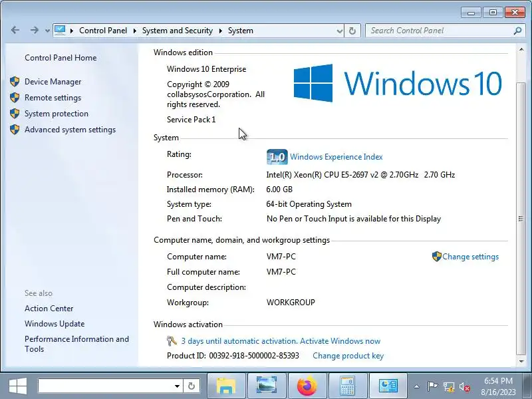Click the taskbar address input field
The image size is (532, 399).
(105, 386)
